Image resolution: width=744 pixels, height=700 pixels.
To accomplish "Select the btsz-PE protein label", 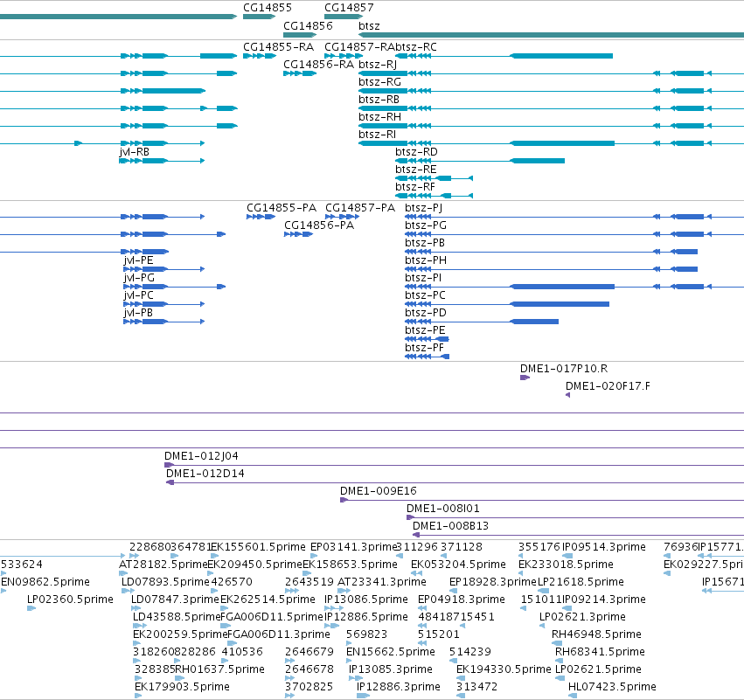I will (425, 330).
